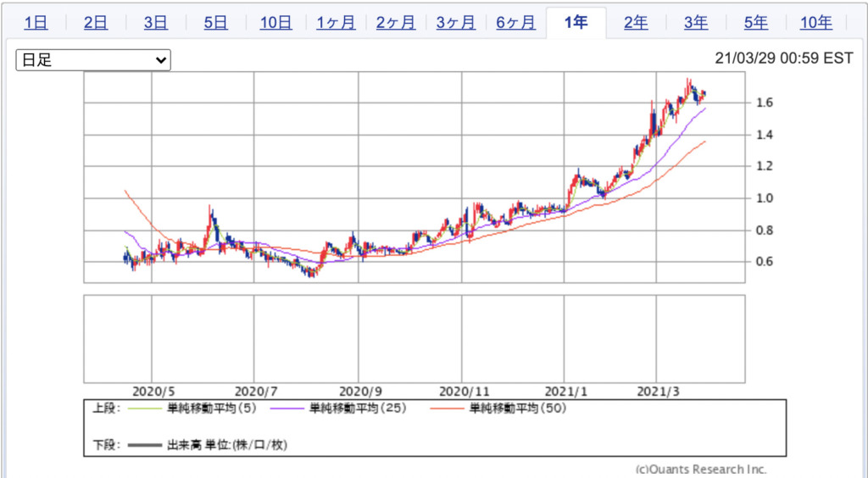This screenshot has height=478, width=868.
Task: Click the orange line swatch for 50-day average
Action: (x=447, y=409)
